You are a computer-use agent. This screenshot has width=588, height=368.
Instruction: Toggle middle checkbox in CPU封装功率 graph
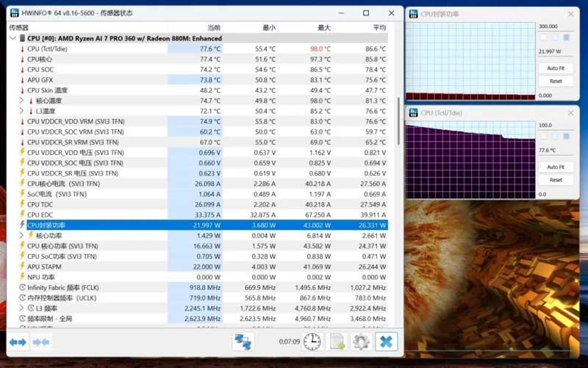(x=555, y=37)
